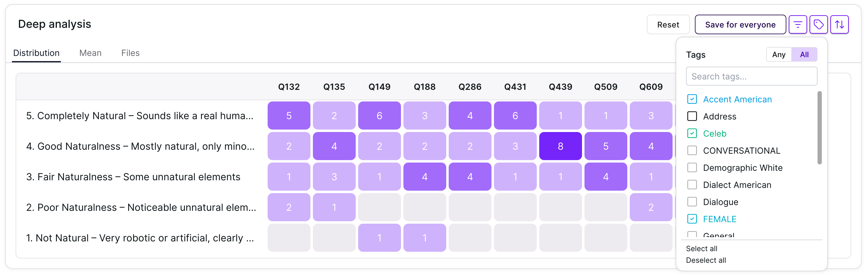Switch tag matching to Any
The height and width of the screenshot is (275, 868).
tap(779, 54)
